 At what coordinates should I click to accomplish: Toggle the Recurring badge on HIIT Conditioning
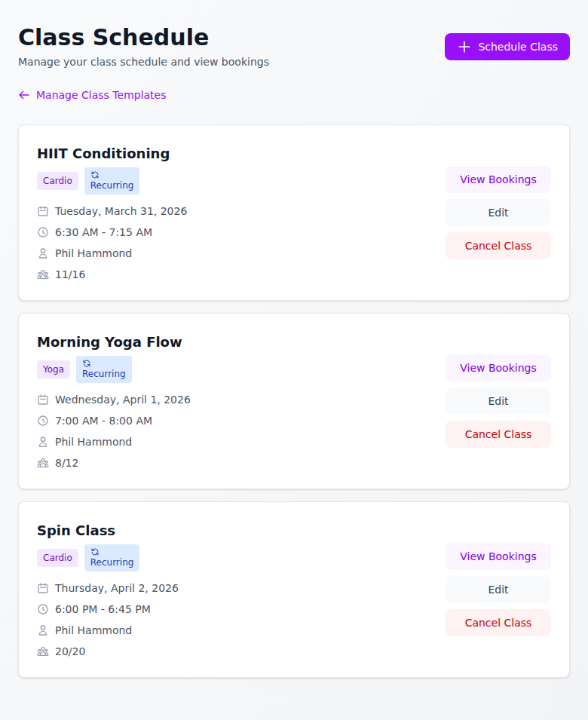tap(111, 181)
